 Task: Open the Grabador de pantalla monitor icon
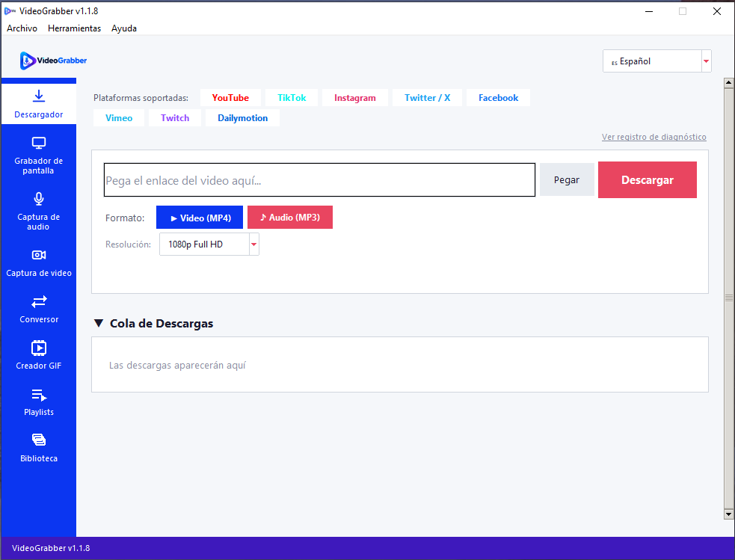tap(39, 143)
